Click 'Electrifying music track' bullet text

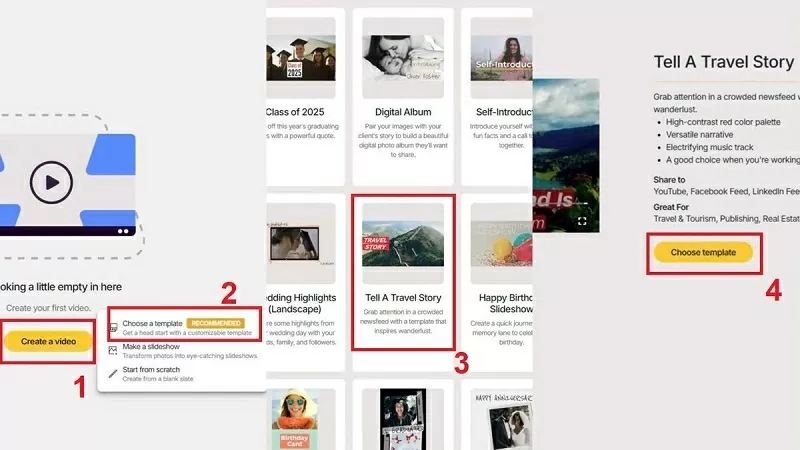tap(709, 147)
